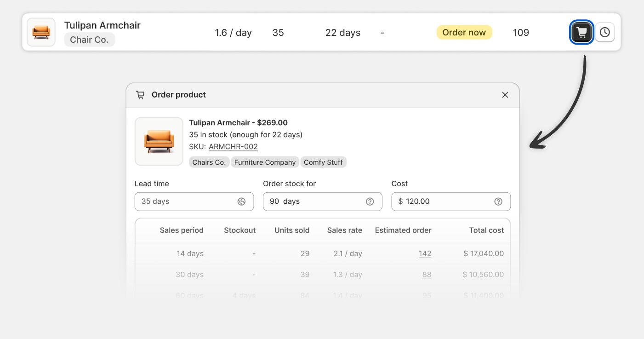Click the globe icon in Lead time
The image size is (644, 339).
pyautogui.click(x=241, y=201)
